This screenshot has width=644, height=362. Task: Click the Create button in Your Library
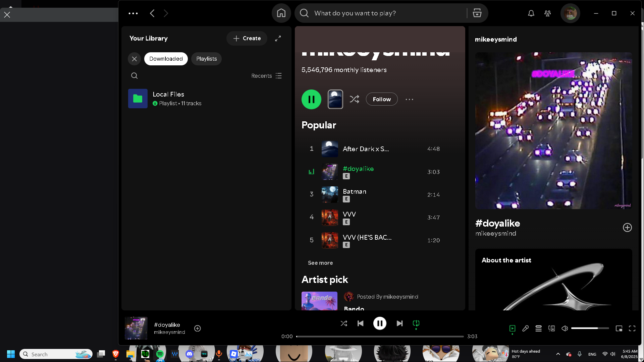pyautogui.click(x=247, y=39)
